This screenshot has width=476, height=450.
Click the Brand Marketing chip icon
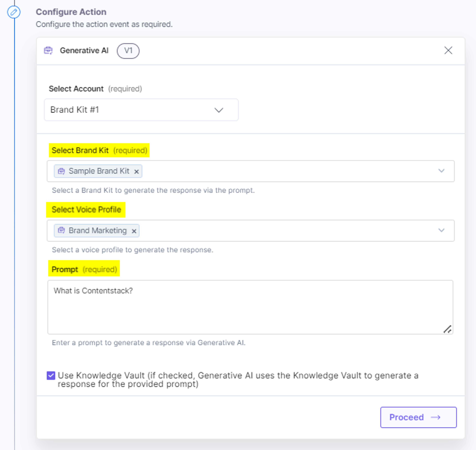[x=61, y=230]
